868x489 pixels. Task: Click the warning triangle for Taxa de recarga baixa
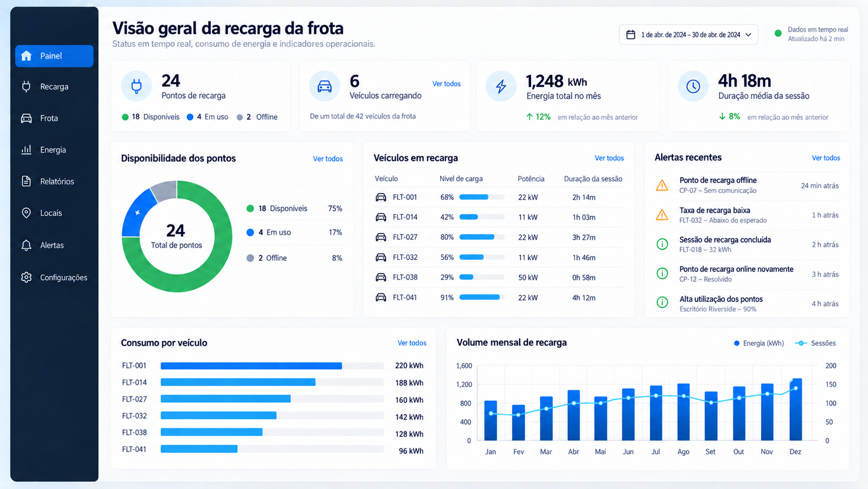coord(662,215)
